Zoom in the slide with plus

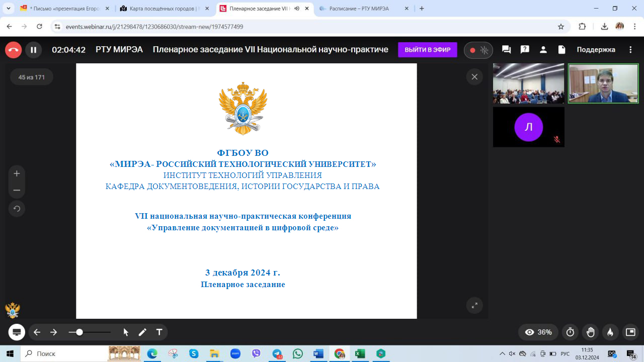click(17, 173)
